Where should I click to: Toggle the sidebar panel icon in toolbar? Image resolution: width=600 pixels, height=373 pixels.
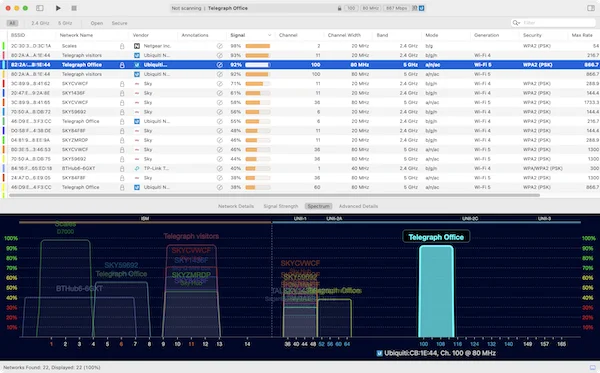click(39, 8)
